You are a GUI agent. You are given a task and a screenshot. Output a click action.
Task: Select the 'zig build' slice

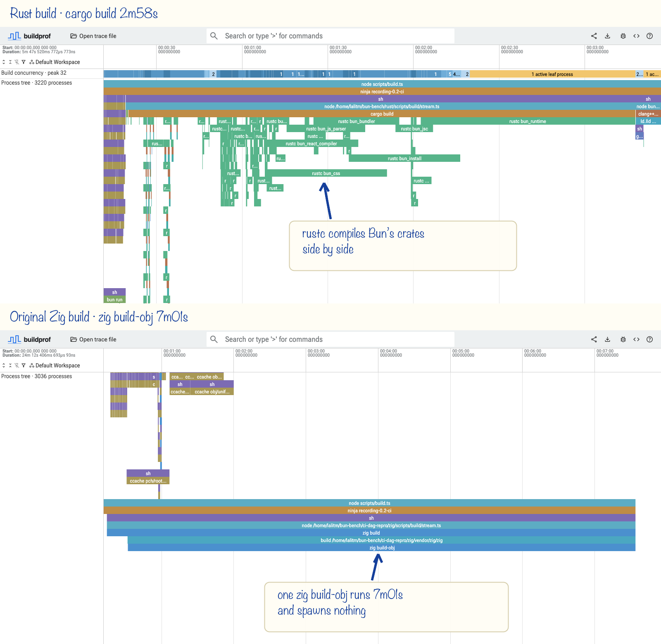click(371, 533)
